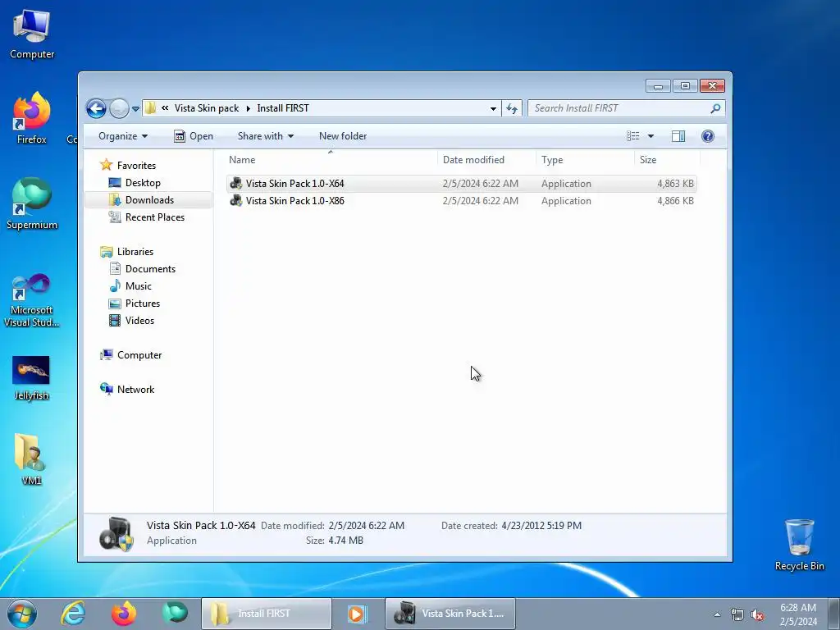Select Network in the navigation pane
Screen dimensions: 840x630
[x=135, y=390]
